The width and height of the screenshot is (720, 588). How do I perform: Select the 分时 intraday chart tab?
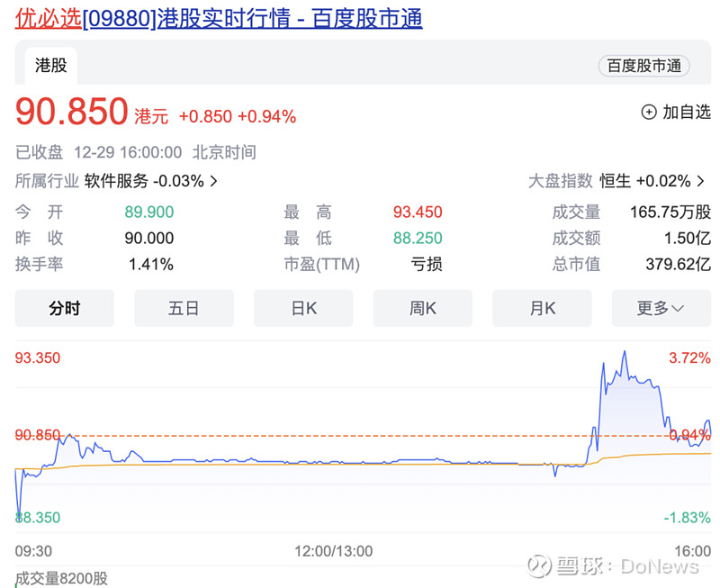[64, 307]
